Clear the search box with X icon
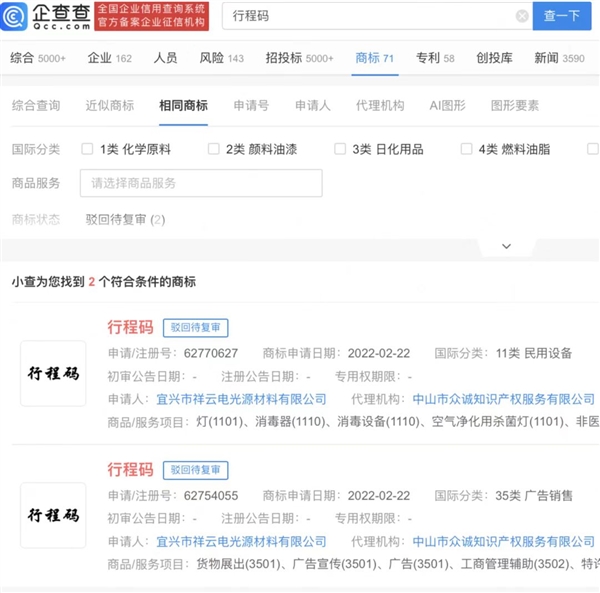600x593 pixels. click(x=522, y=16)
